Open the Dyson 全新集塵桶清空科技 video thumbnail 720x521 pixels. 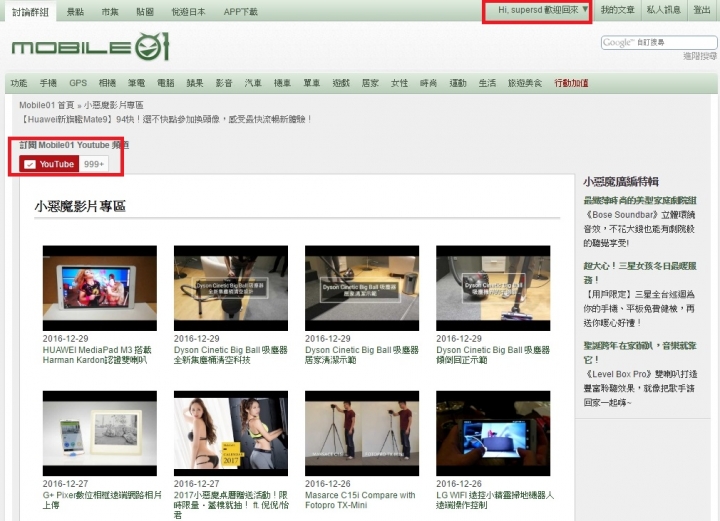(x=231, y=288)
